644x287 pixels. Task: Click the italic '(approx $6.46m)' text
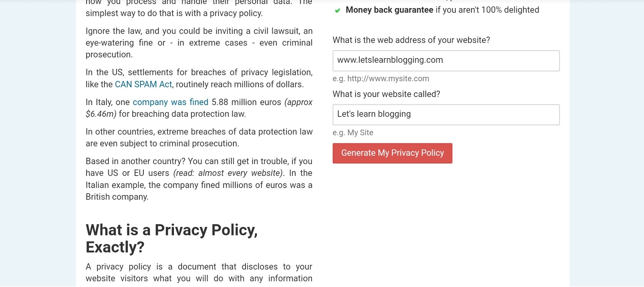(x=199, y=108)
